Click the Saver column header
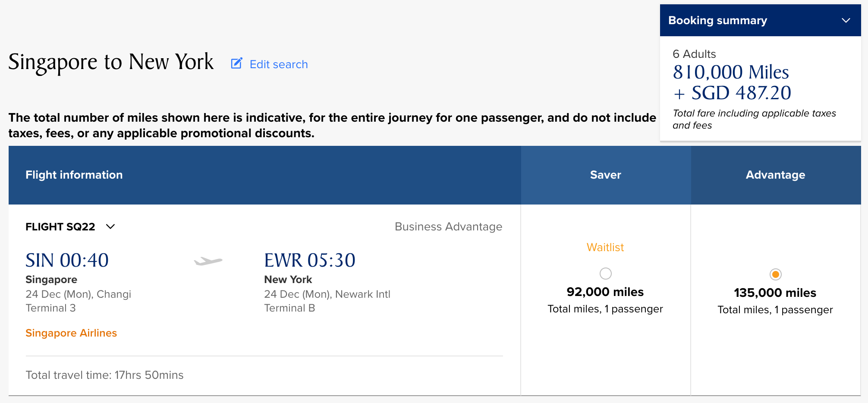868x403 pixels. pyautogui.click(x=605, y=175)
